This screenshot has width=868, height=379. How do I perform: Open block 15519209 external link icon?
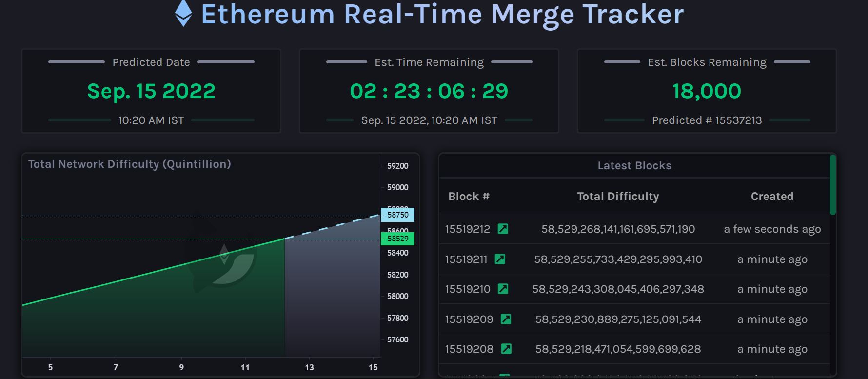[x=505, y=319]
